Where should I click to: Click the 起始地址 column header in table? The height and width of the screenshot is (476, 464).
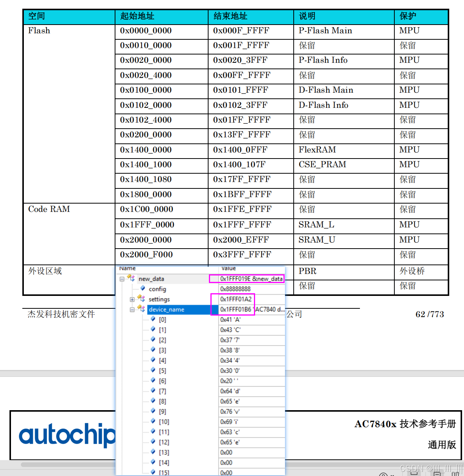(x=162, y=17)
